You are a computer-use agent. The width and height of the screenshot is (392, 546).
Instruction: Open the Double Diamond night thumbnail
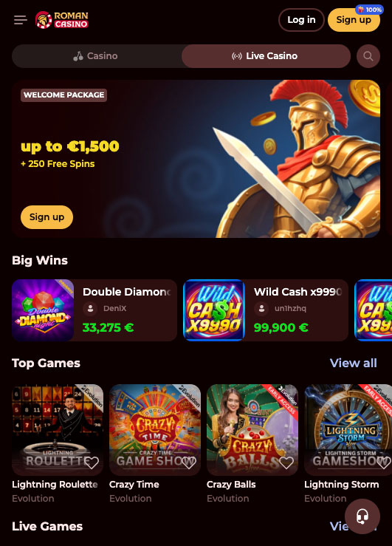tap(43, 310)
